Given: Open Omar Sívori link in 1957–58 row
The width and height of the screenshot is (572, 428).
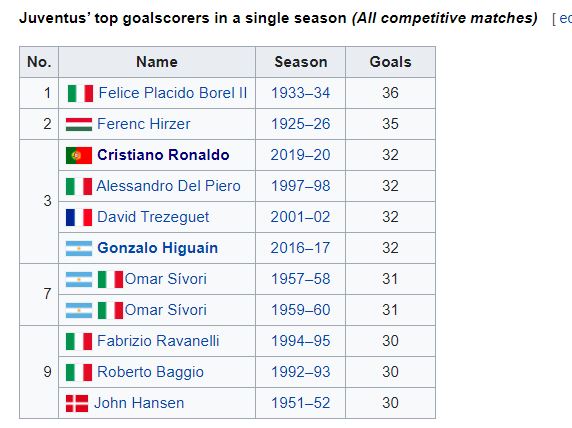Looking at the screenshot, I should (x=166, y=279).
